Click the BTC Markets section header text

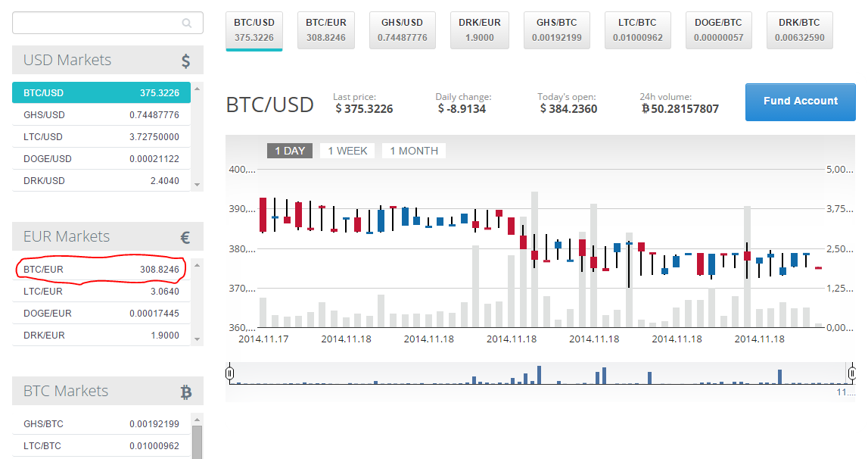coord(66,392)
